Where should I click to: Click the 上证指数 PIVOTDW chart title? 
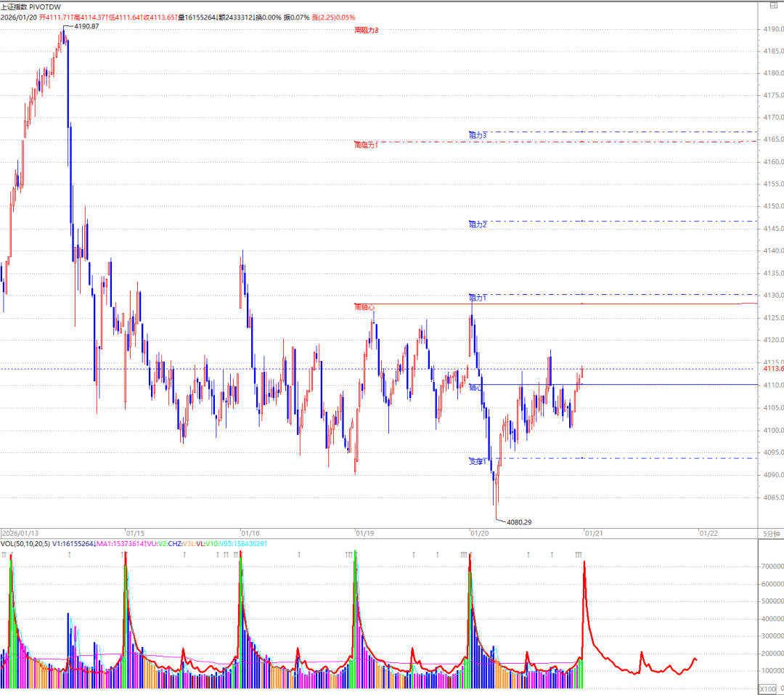coord(30,7)
